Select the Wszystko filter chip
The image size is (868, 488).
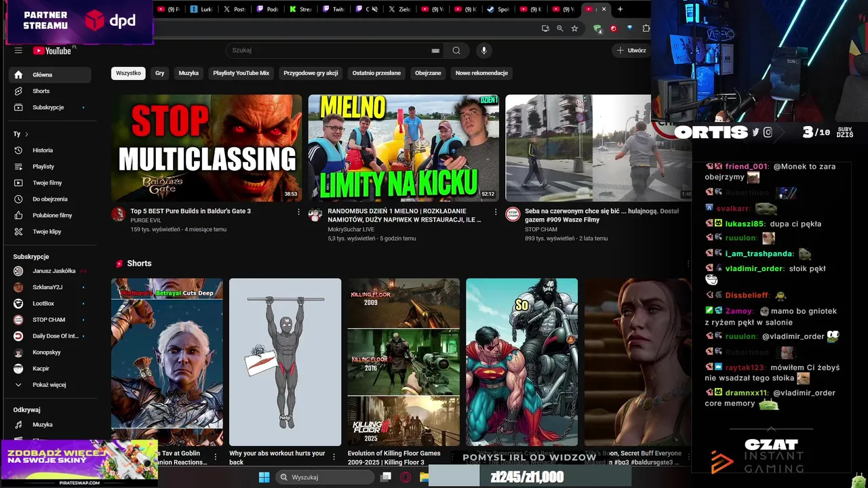[x=128, y=73]
